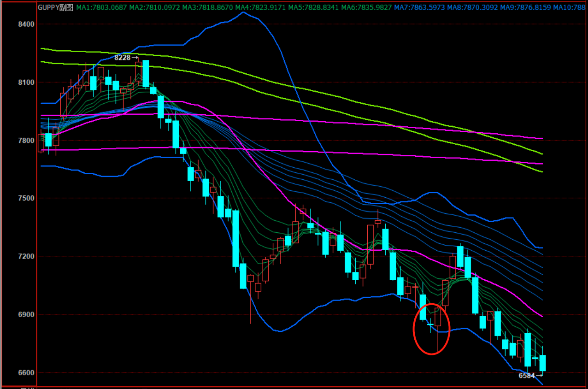Select the 7800 level on price axis
Viewport: 588px width, 389px height.
(x=27, y=141)
